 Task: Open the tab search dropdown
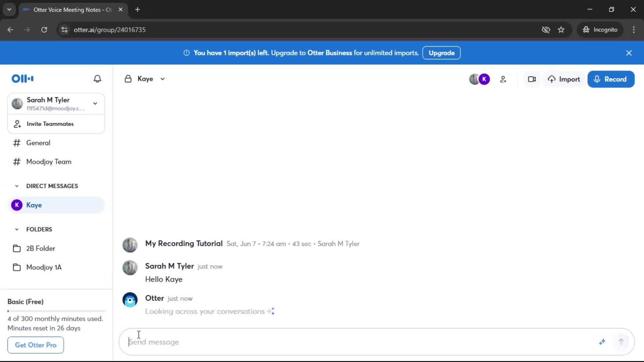(x=9, y=10)
